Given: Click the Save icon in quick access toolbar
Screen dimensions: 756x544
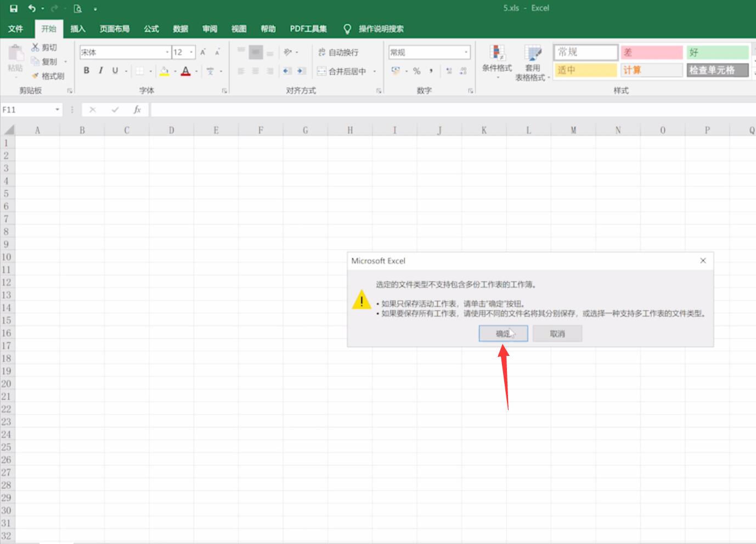Looking at the screenshot, I should (x=14, y=8).
